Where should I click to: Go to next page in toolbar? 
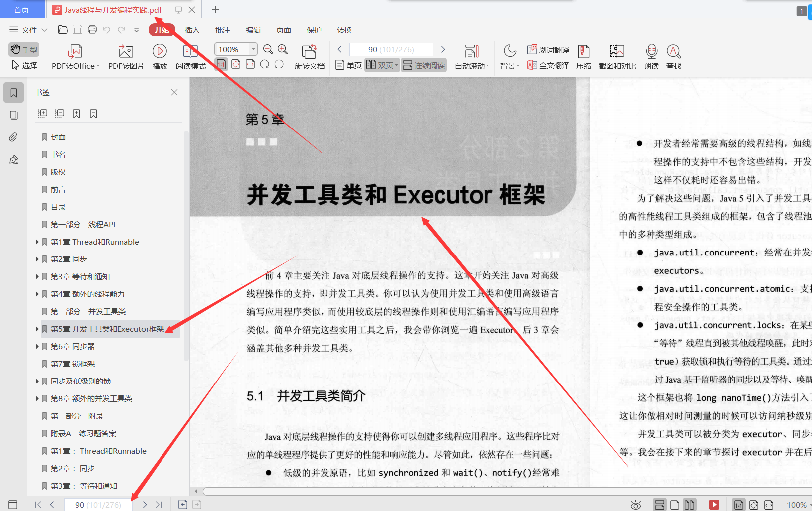(x=443, y=49)
